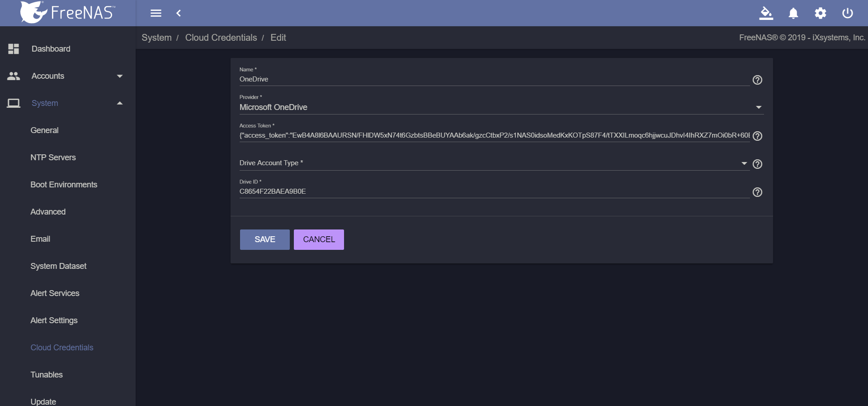Viewport: 868px width, 406px height.
Task: Open the alerts bell icon
Action: tap(793, 13)
